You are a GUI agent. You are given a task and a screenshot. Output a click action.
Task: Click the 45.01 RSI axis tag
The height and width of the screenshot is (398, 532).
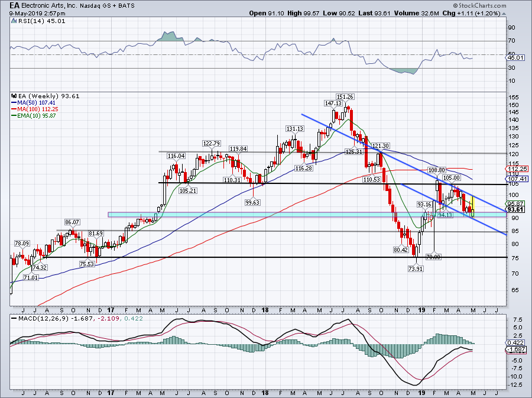click(x=516, y=58)
